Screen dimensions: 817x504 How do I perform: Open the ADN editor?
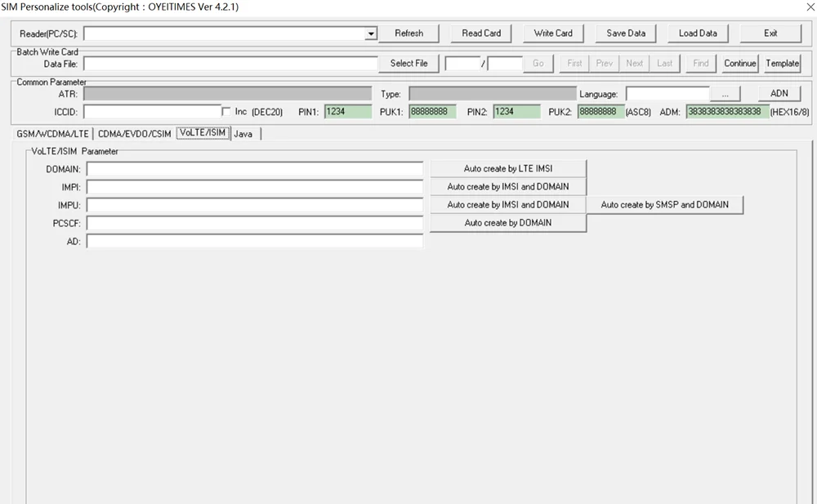[779, 93]
